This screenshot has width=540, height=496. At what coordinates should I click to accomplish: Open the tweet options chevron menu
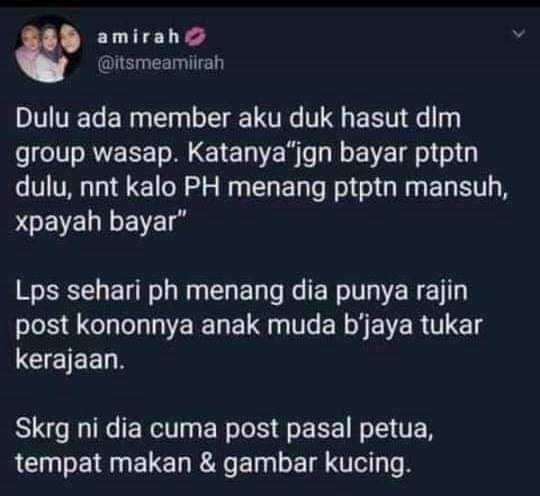(x=518, y=33)
